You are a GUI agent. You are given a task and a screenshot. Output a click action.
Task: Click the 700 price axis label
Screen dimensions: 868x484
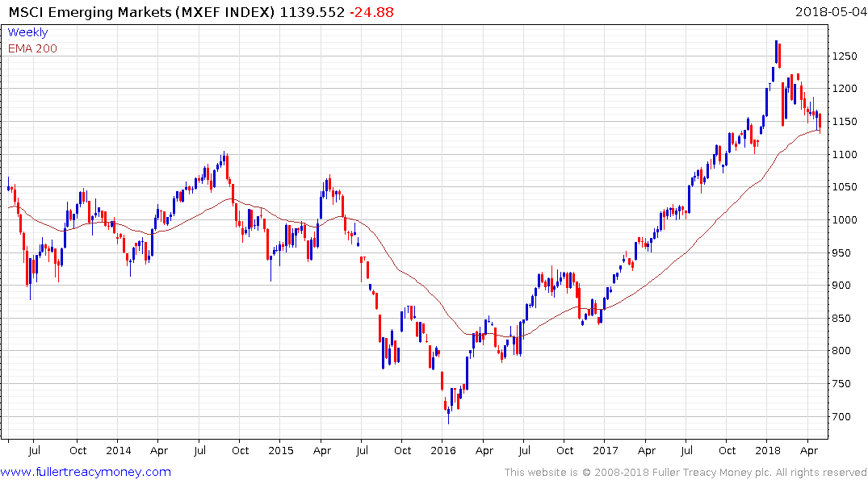click(841, 416)
